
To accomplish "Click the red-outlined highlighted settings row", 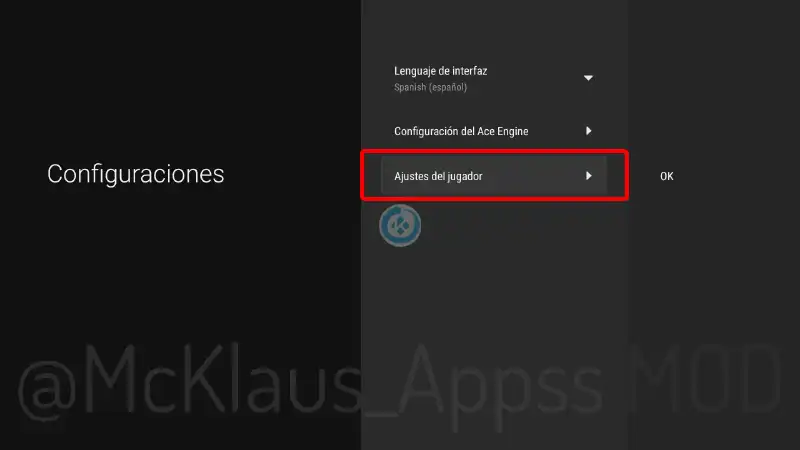I will click(x=494, y=175).
